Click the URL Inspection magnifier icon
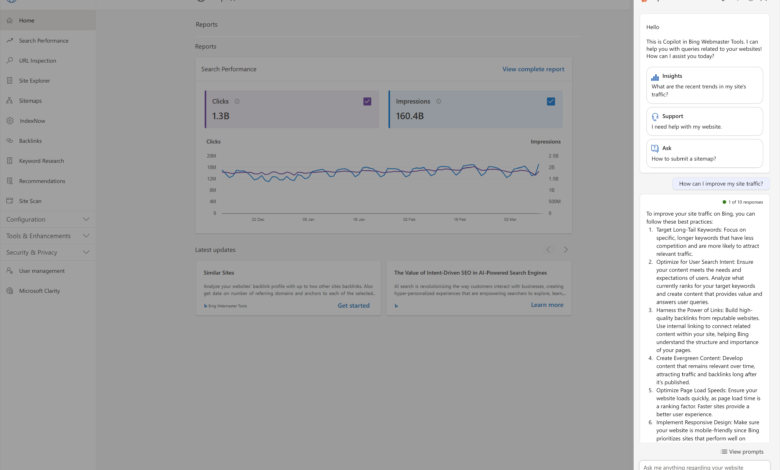 point(9,60)
